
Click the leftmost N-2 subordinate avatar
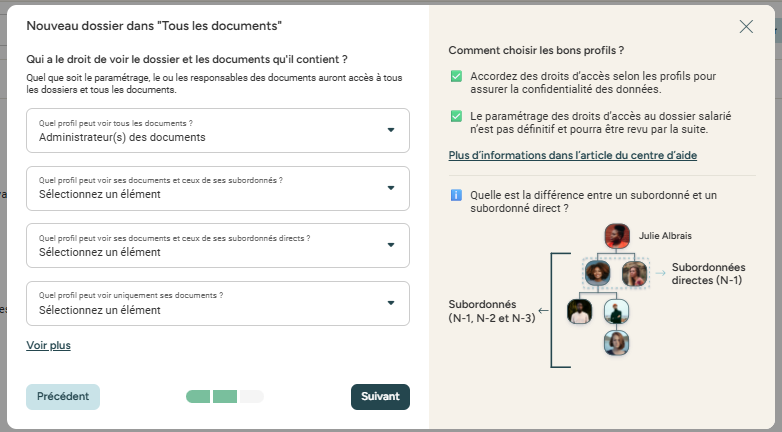pyautogui.click(x=579, y=311)
